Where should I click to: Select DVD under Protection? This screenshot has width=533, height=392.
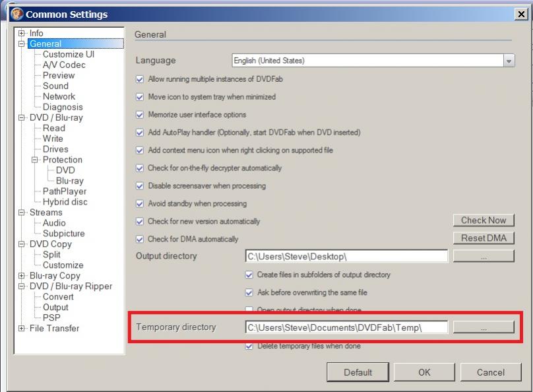tap(65, 170)
